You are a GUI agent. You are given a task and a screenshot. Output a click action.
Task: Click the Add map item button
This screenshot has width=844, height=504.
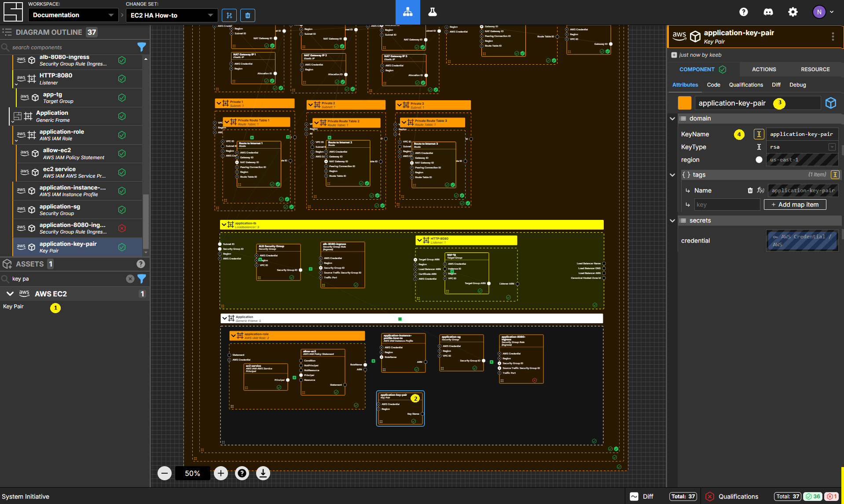click(x=795, y=205)
